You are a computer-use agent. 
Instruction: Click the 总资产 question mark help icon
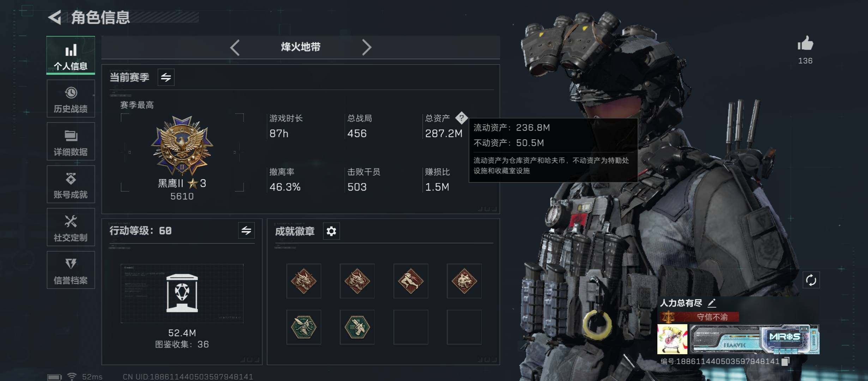point(461,118)
